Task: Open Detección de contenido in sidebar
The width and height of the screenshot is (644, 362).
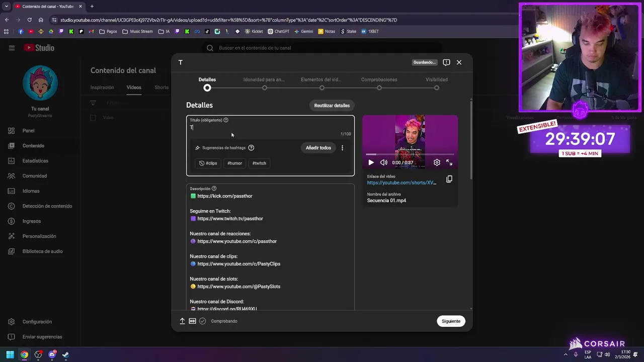Action: (x=40, y=206)
